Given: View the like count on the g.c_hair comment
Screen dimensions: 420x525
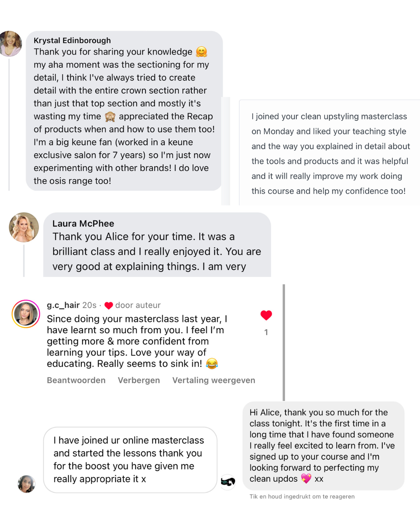Looking at the screenshot, I should [266, 332].
